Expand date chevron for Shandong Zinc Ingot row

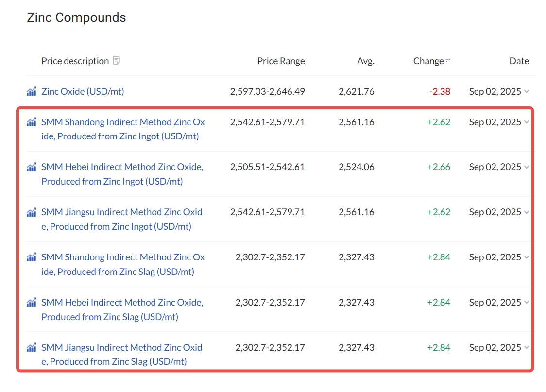(527, 122)
